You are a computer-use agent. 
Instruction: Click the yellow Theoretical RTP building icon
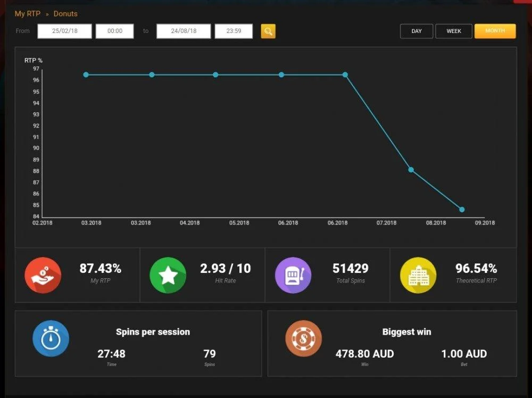[418, 275]
